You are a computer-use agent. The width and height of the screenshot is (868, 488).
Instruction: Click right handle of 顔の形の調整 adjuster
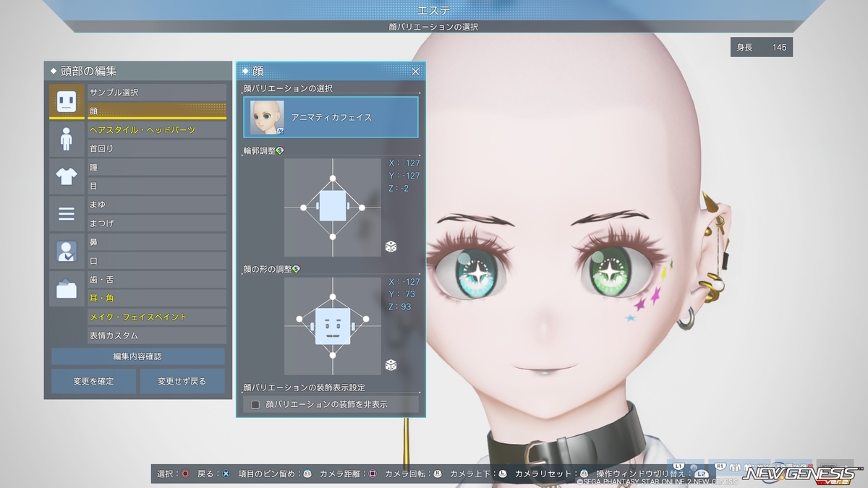[x=366, y=318]
